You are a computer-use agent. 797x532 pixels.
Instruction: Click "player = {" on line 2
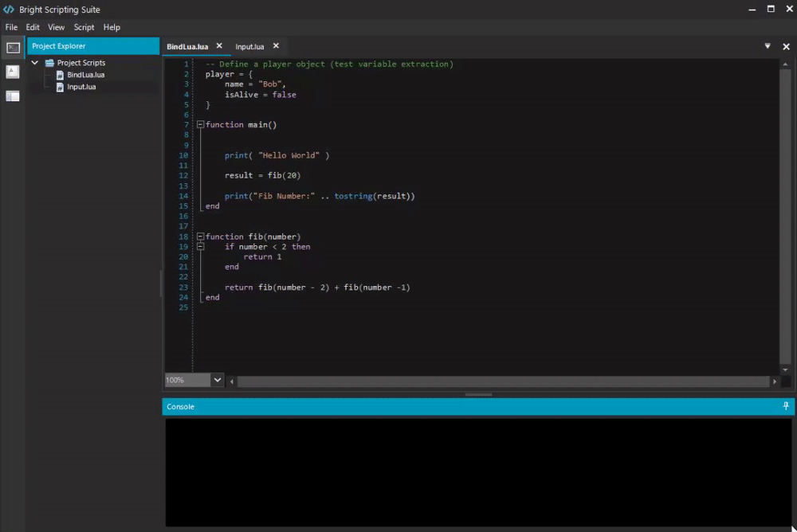point(229,74)
